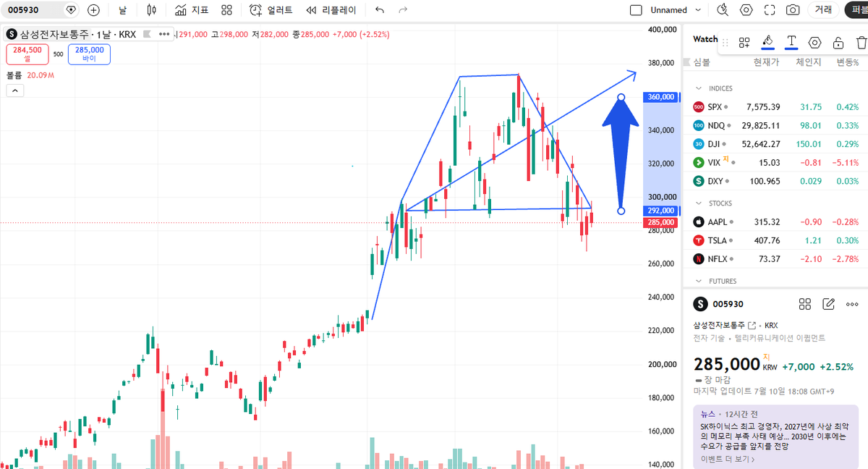868x469 pixels.
Task: Click 이벤트 더 보기 link
Action: 728,459
